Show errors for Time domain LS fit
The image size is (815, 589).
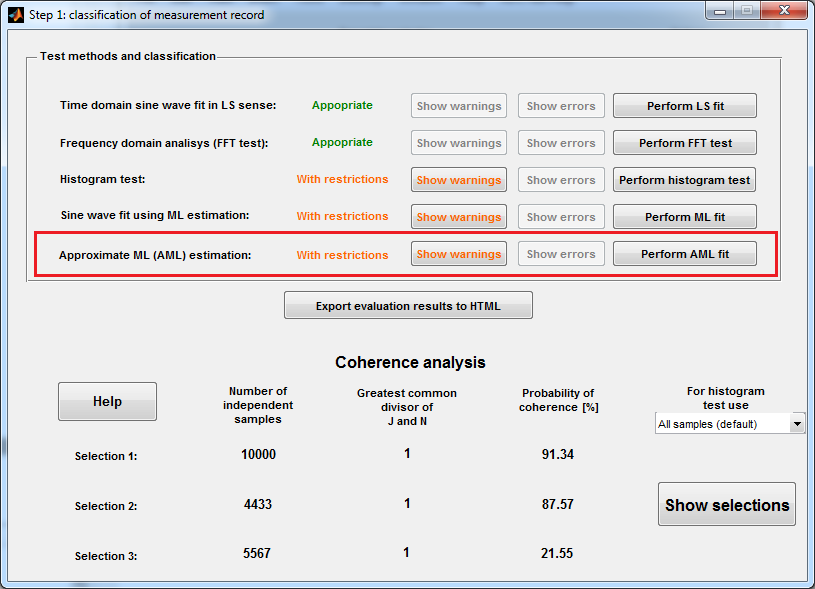pyautogui.click(x=561, y=106)
